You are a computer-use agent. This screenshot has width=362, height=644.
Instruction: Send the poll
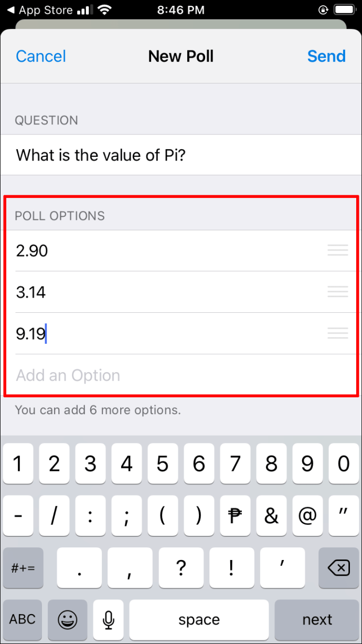pos(326,56)
